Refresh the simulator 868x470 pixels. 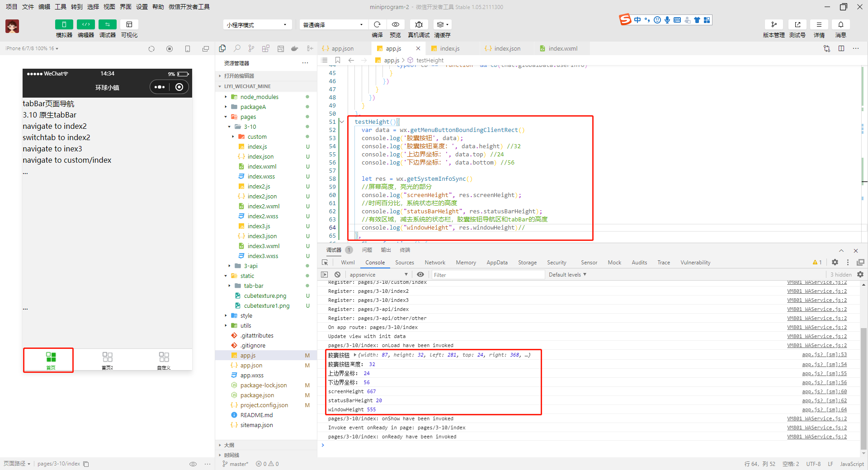151,49
